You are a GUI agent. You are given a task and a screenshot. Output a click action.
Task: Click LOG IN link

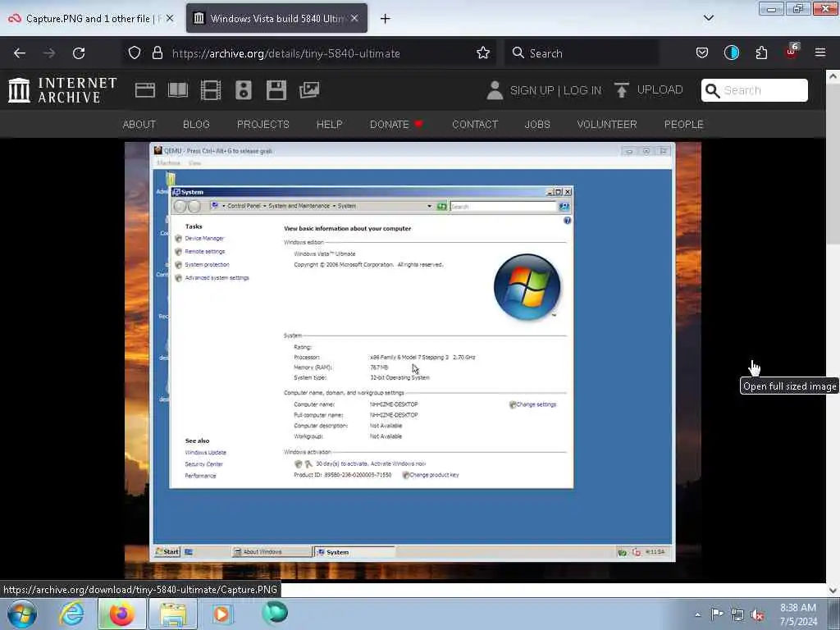(582, 90)
